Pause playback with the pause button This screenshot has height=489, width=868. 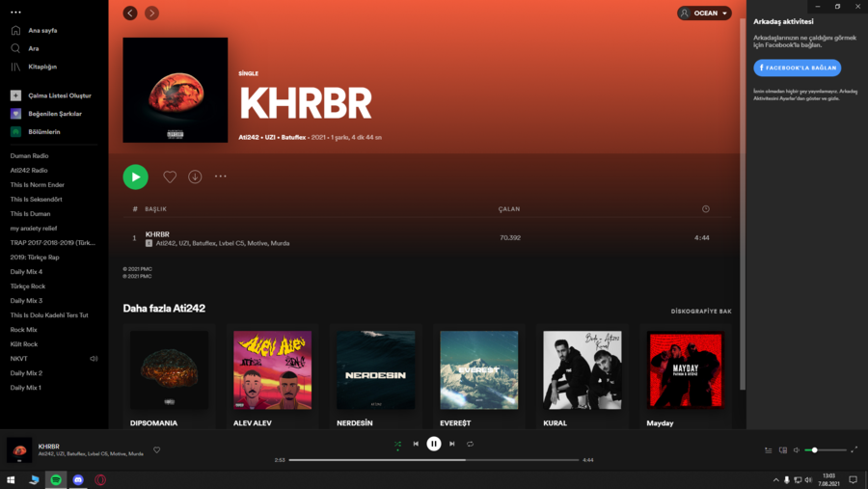[x=434, y=444]
